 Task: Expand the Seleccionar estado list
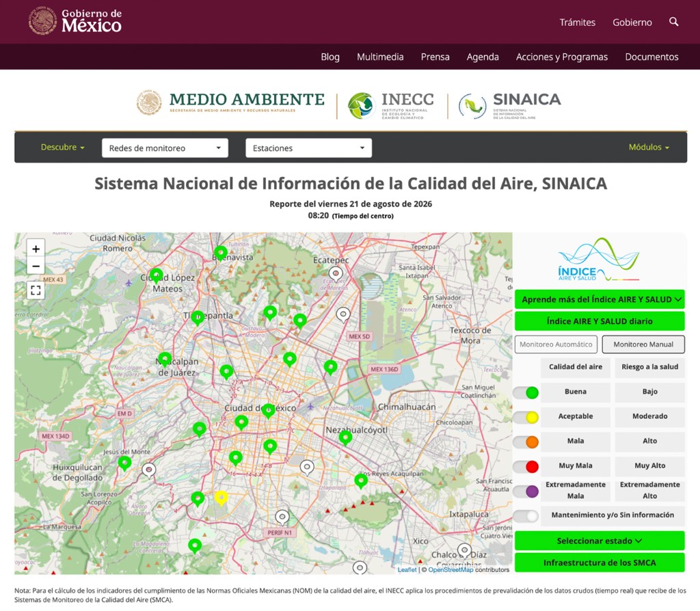coord(600,541)
